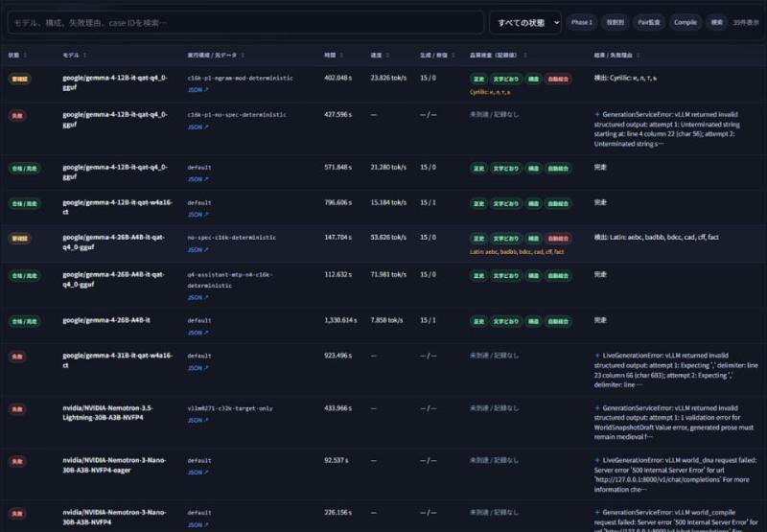Click sort icon beside 結果 / 失敗理由 header

[639, 56]
